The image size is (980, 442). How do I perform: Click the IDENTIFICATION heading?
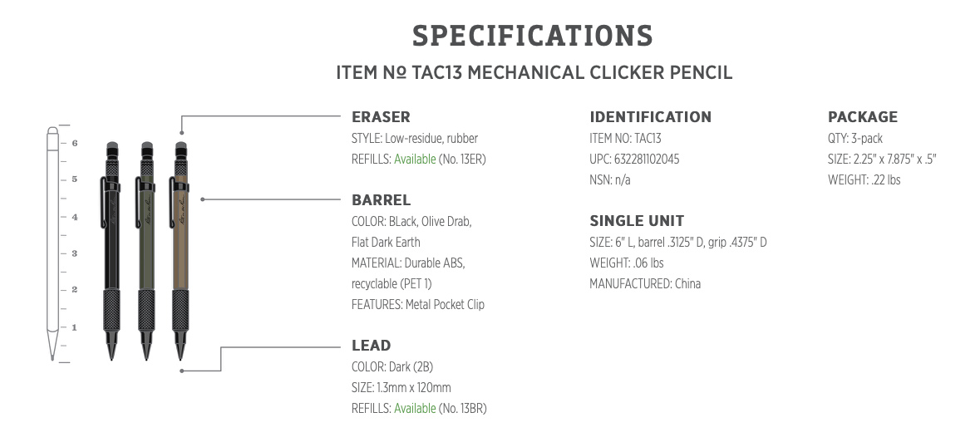tap(650, 117)
